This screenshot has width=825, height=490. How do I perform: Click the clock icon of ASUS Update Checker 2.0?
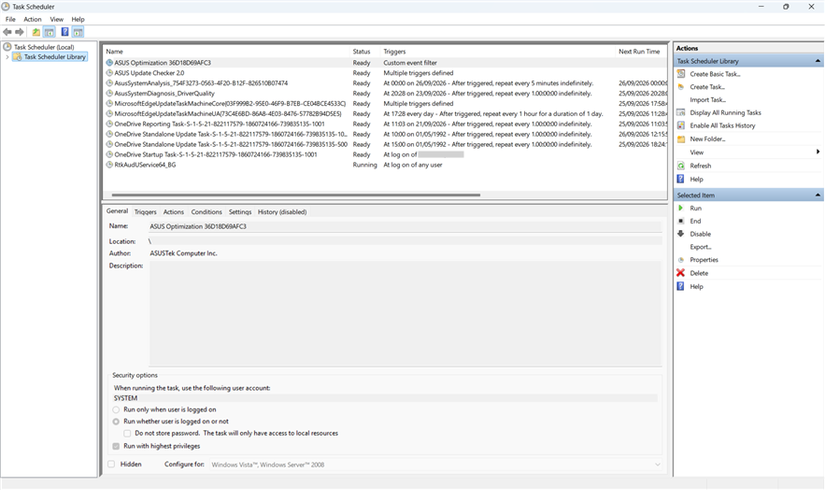click(x=109, y=73)
